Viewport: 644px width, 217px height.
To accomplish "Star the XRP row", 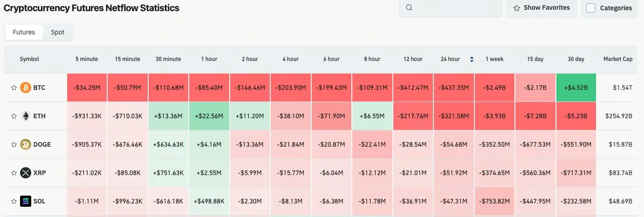I will [14, 173].
